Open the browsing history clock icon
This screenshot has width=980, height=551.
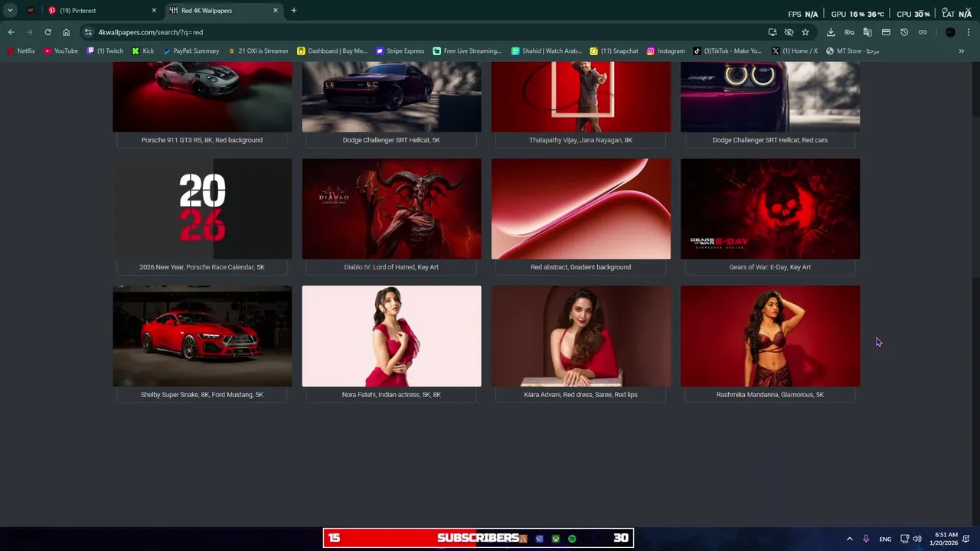pyautogui.click(x=904, y=32)
